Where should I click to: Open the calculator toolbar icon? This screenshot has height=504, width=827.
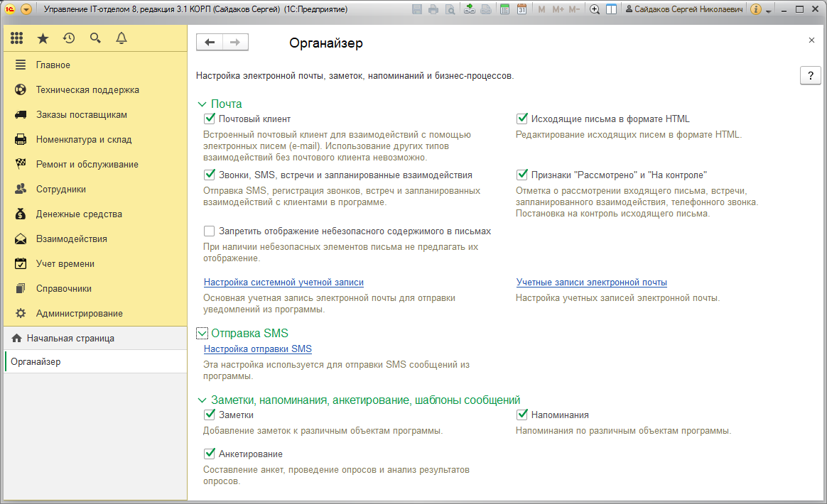504,9
